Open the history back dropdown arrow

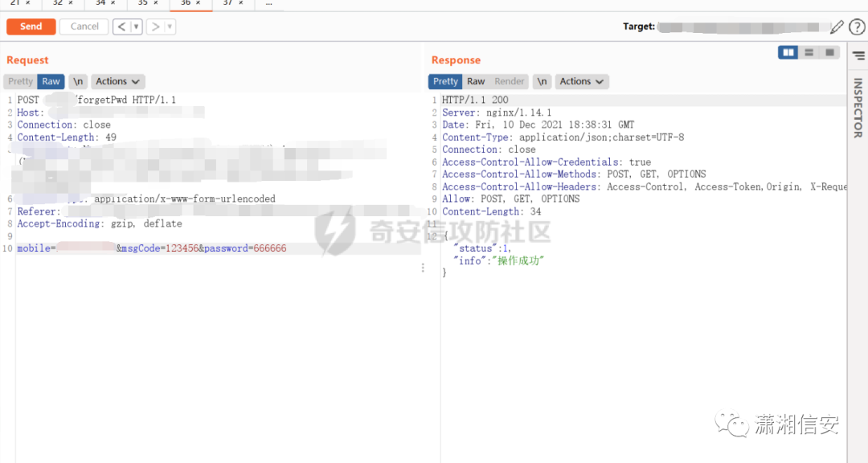136,27
